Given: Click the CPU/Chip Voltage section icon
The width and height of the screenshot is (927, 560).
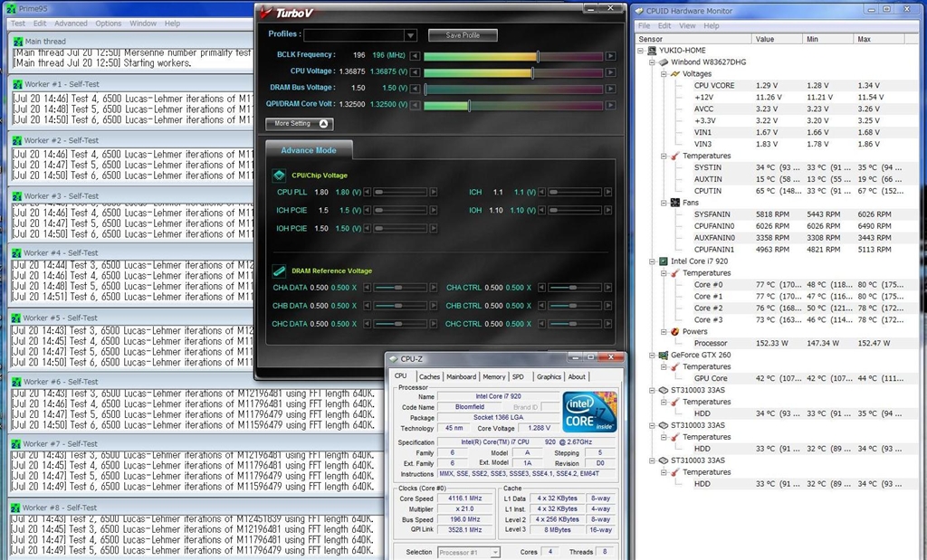Looking at the screenshot, I should pos(279,176).
